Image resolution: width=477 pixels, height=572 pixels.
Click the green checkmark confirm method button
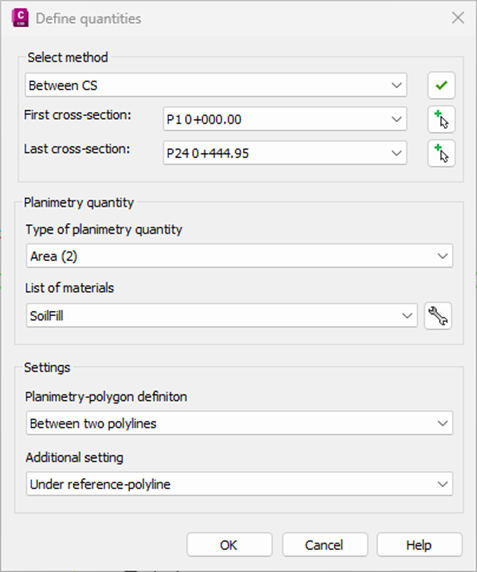click(441, 85)
